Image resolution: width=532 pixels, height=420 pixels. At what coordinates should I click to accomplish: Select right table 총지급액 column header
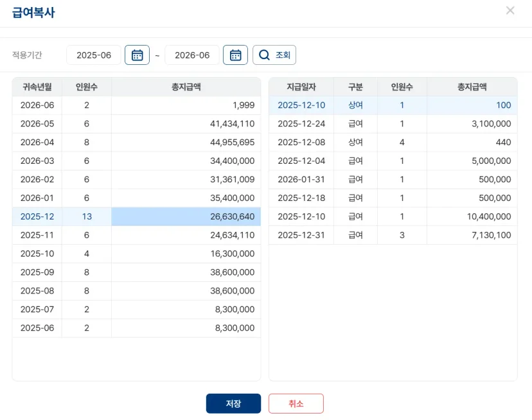[x=472, y=87]
